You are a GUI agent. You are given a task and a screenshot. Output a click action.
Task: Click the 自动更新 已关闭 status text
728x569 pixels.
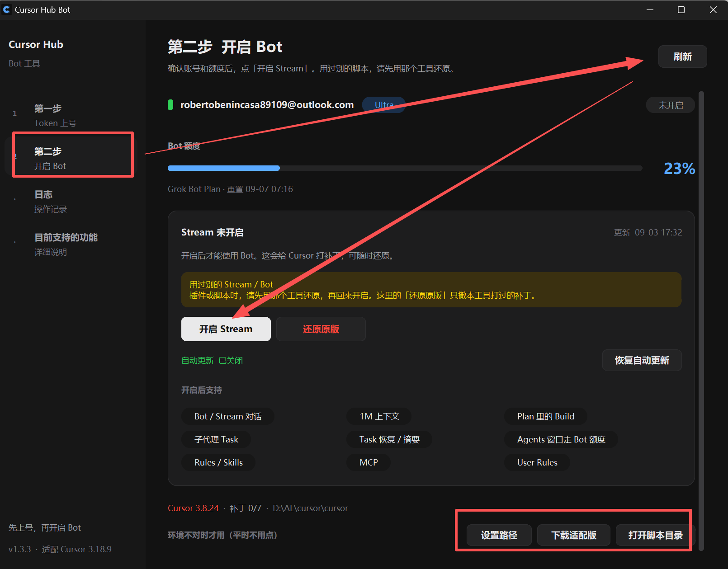point(212,360)
